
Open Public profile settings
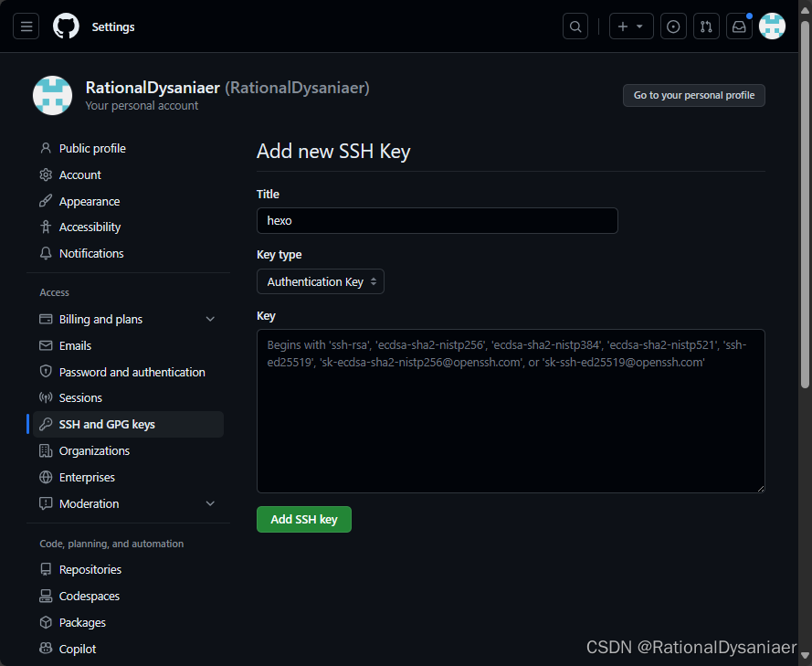[x=127, y=149]
